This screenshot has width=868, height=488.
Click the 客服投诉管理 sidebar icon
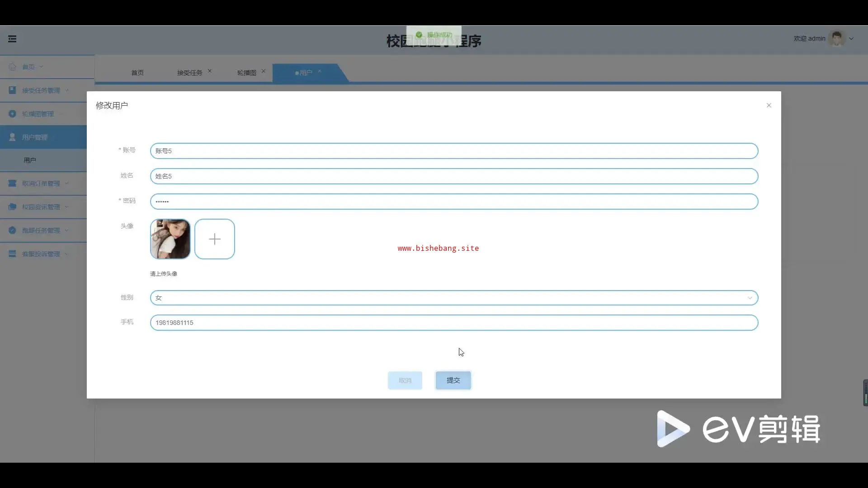pos(13,254)
